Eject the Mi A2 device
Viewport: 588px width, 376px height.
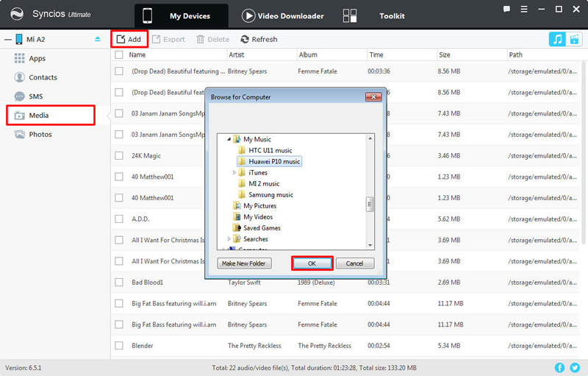click(98, 39)
